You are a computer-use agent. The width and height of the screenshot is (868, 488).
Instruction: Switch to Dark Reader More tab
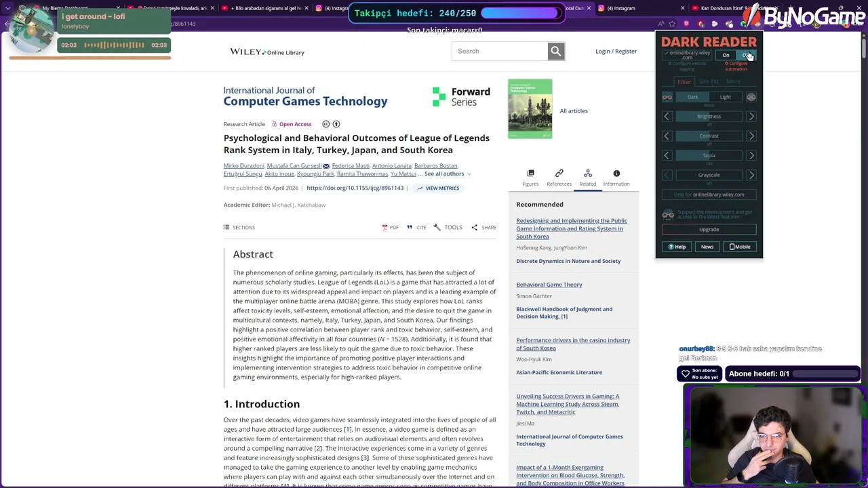pyautogui.click(x=733, y=82)
